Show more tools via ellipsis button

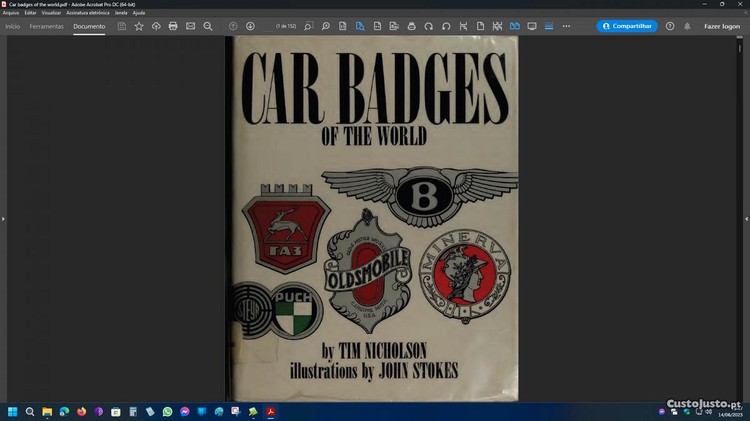pyautogui.click(x=566, y=26)
